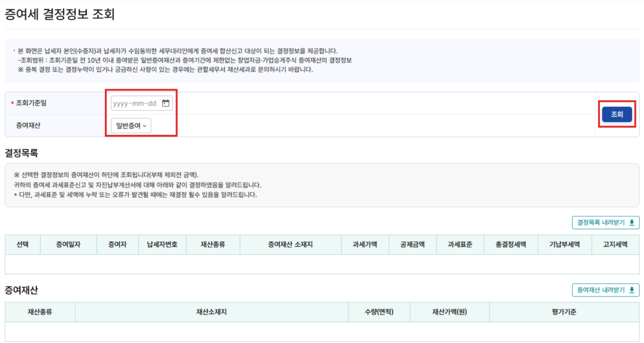644x343 pixels.
Task: Click the 총결정세액 column header
Action: [510, 244]
